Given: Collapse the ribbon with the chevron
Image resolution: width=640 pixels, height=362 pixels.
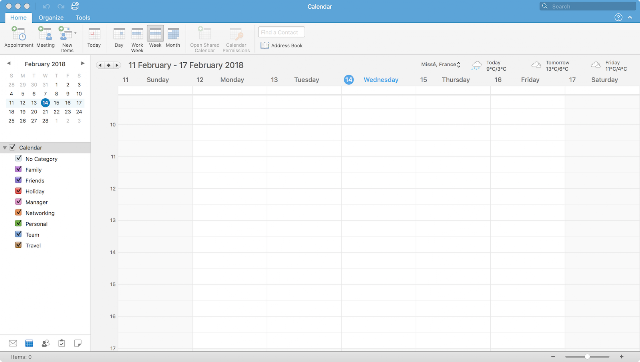Looking at the screenshot, I should pos(630,18).
